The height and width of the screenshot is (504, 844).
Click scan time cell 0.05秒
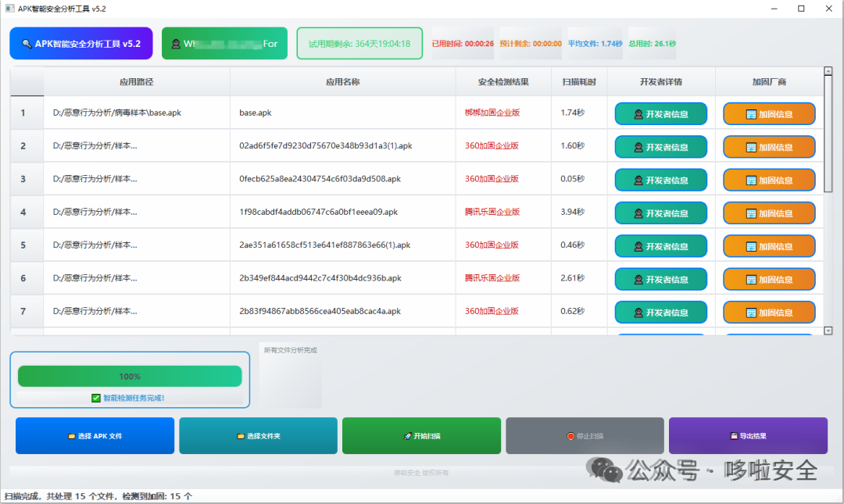(579, 179)
